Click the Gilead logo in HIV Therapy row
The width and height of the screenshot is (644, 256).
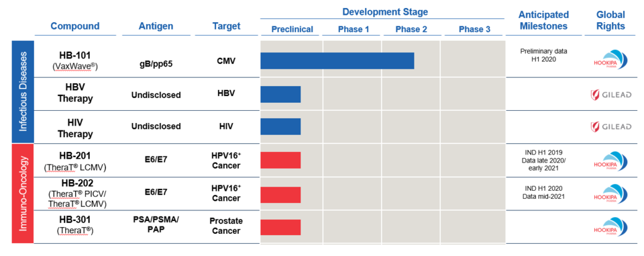point(610,126)
